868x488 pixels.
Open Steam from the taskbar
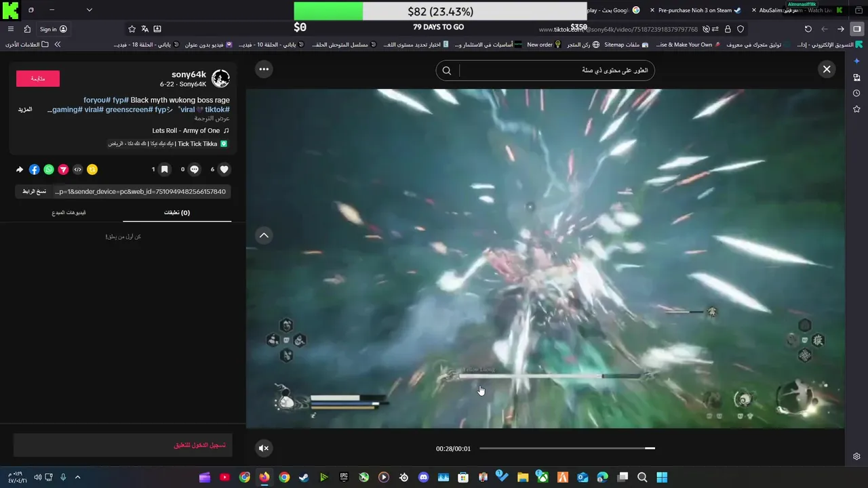(x=304, y=477)
